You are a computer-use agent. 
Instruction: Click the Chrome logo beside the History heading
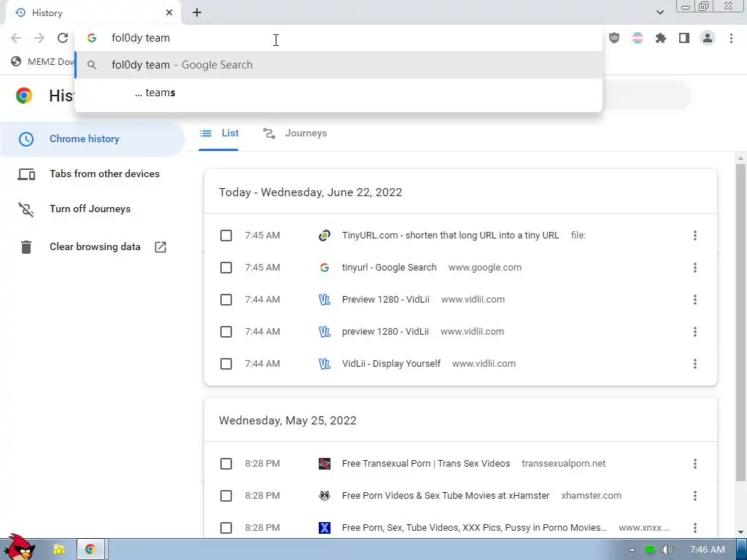point(24,96)
